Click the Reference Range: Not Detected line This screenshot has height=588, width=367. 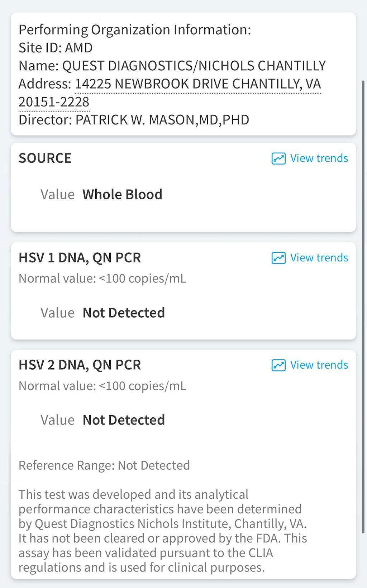tap(104, 465)
